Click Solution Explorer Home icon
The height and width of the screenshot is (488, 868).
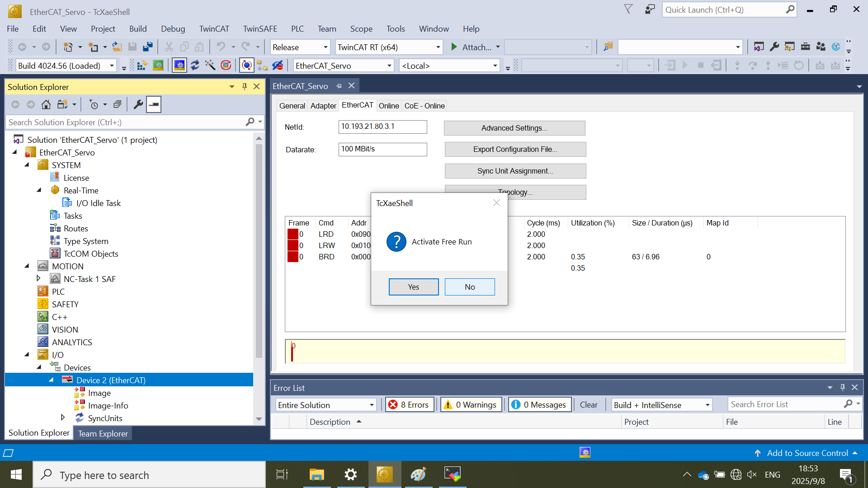coord(46,105)
